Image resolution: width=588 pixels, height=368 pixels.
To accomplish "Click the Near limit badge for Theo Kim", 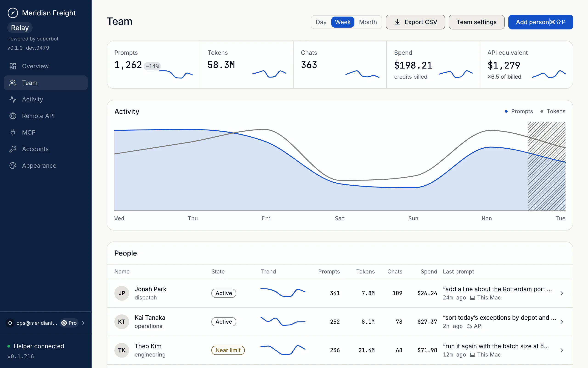I will (228, 350).
